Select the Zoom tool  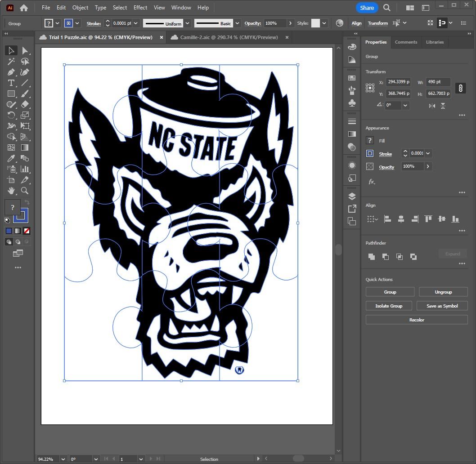pos(25,191)
